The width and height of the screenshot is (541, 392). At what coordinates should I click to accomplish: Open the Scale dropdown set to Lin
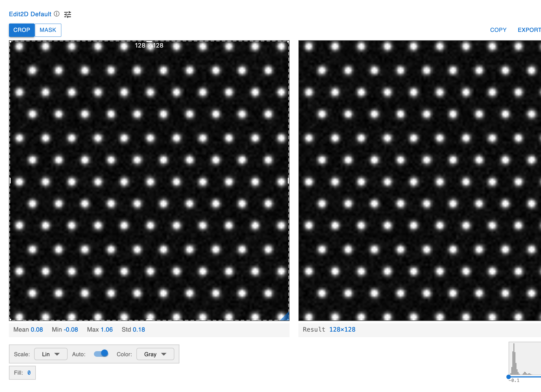51,354
